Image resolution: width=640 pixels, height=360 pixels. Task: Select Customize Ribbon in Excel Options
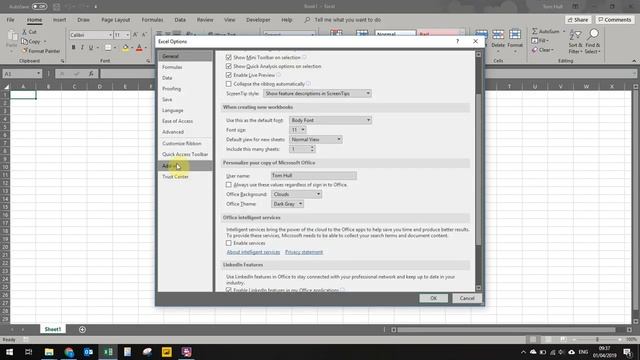click(x=185, y=144)
